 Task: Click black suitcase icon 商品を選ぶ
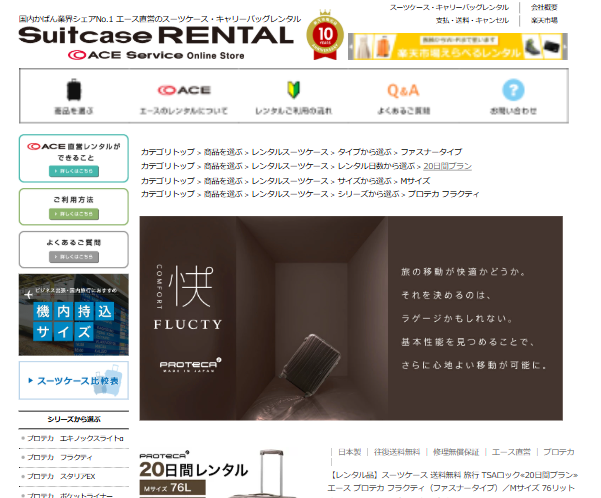(x=74, y=90)
